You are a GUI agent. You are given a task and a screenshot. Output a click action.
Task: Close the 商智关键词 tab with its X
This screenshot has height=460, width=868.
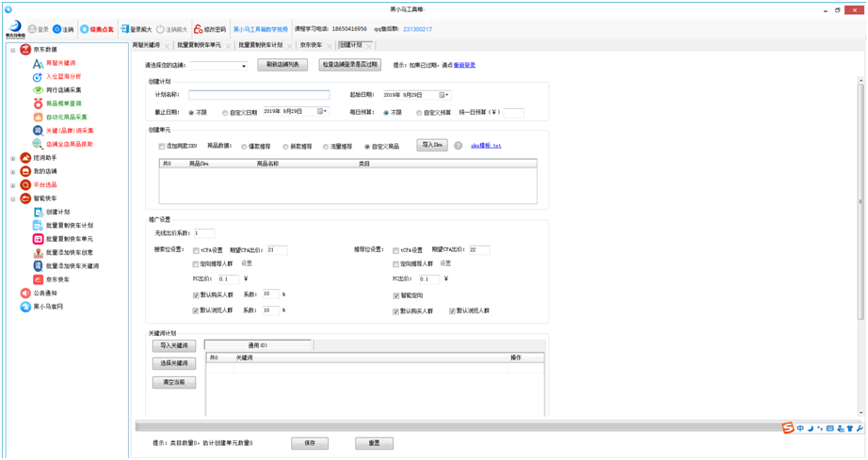click(x=168, y=46)
